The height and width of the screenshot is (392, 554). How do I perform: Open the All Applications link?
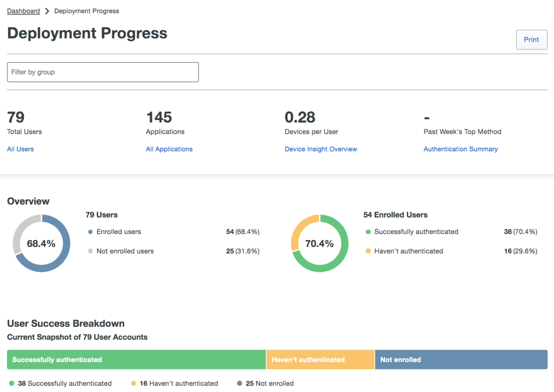coord(169,149)
